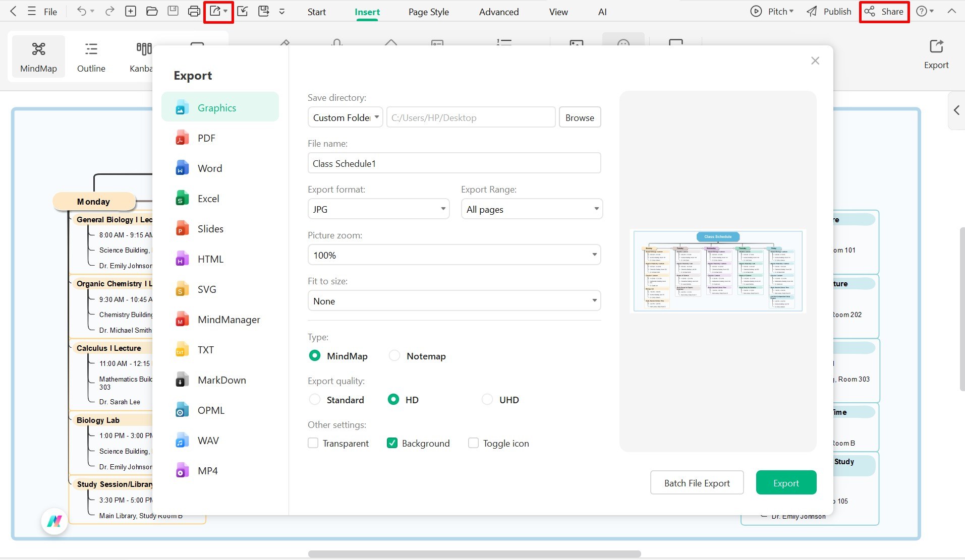Click the Publish button
This screenshot has height=560, width=965.
pos(829,12)
